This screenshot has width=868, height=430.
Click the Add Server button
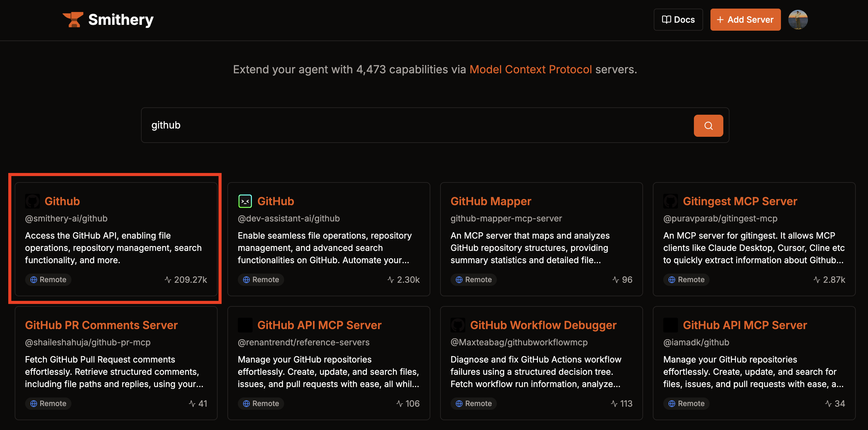(x=745, y=20)
